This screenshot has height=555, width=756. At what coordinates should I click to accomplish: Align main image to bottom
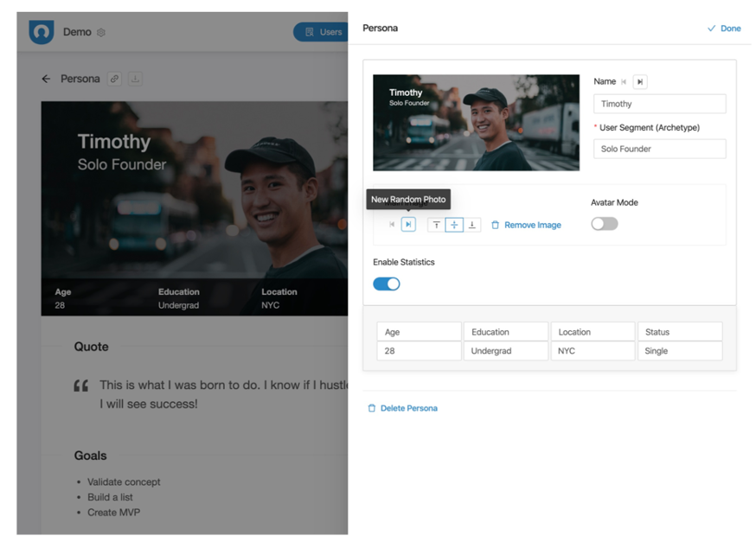pyautogui.click(x=472, y=225)
